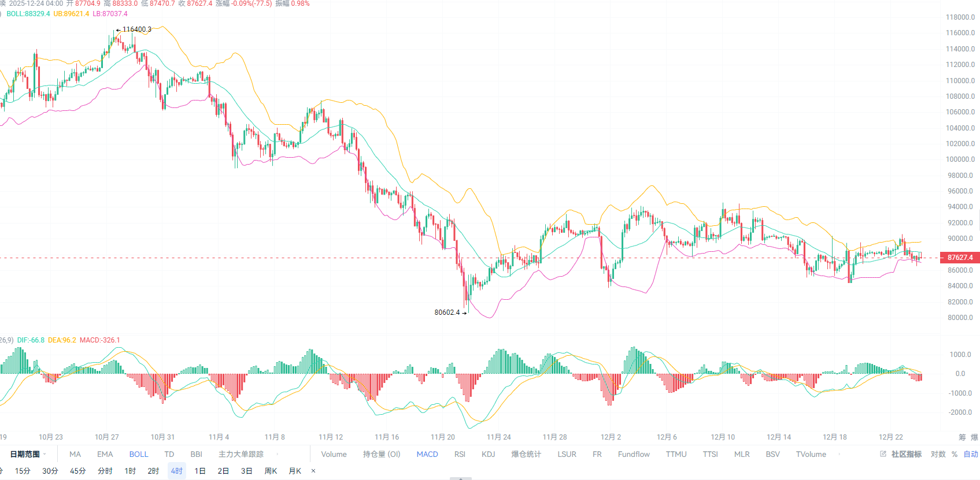This screenshot has height=480, width=980.
Task: Click the current price tag 87627.4
Action: tap(959, 258)
